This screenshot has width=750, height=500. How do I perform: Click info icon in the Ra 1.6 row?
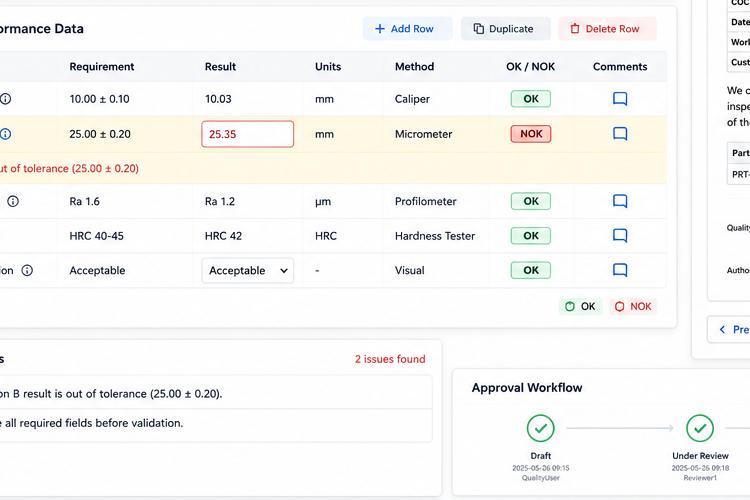pos(13,201)
